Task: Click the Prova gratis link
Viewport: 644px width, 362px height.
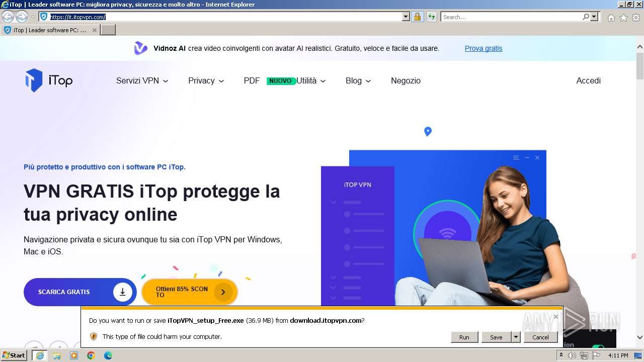Action: click(x=484, y=48)
